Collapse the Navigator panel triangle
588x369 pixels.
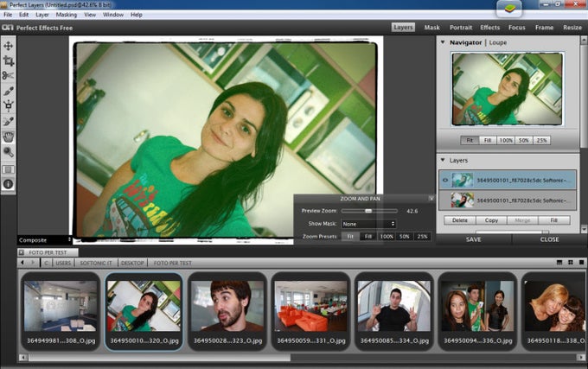coord(443,42)
